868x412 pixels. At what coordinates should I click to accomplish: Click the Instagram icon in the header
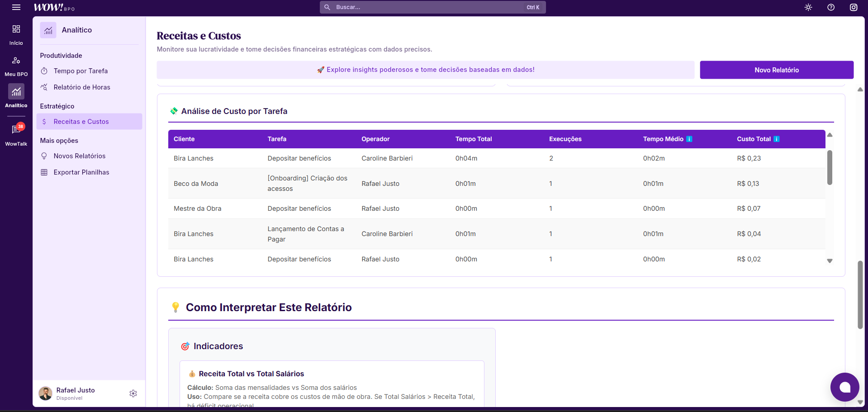(854, 7)
